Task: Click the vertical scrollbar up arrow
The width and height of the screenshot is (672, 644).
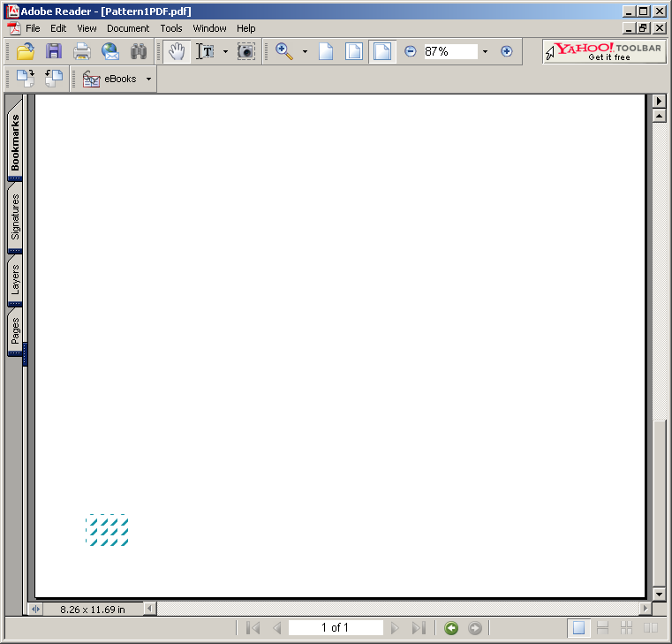Action: click(659, 116)
